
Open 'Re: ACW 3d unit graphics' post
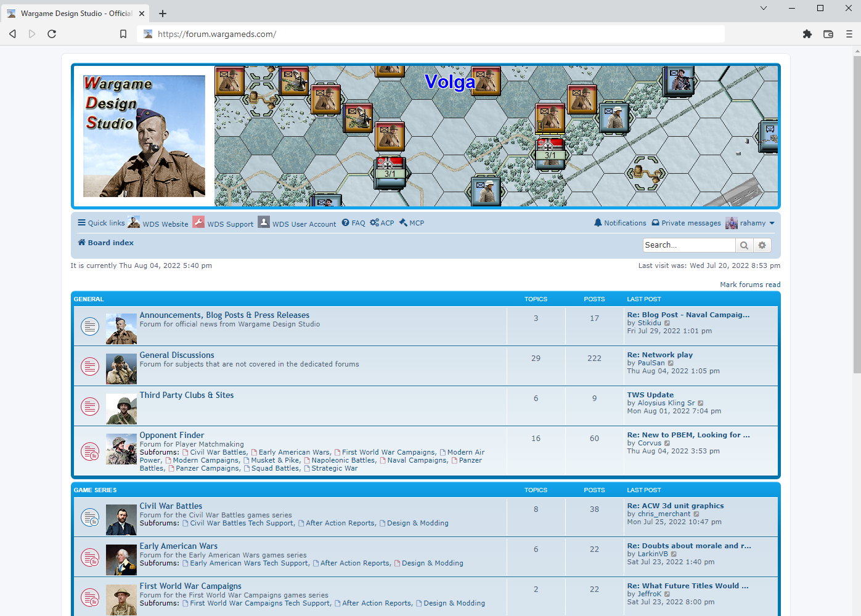click(x=675, y=506)
